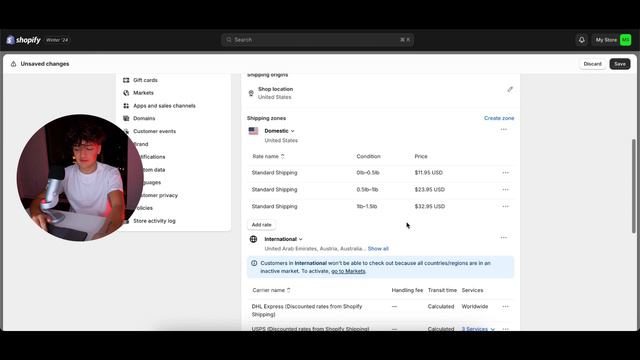Click the Create zone link
Screen dimensions: 640x360
(x=499, y=118)
